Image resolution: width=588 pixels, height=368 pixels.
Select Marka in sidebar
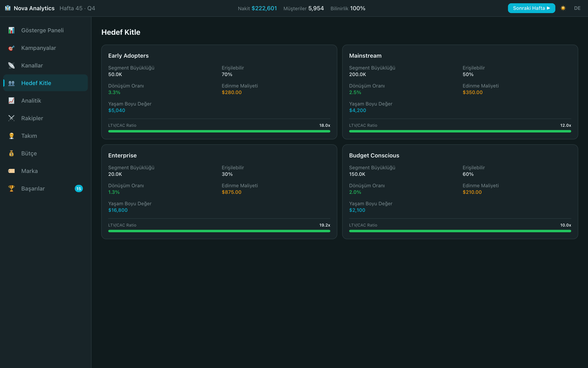[46, 171]
